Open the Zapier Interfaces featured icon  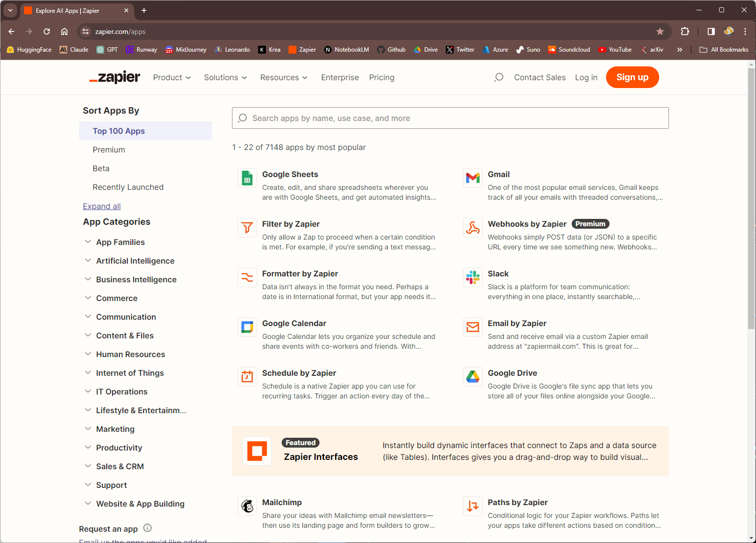[257, 451]
